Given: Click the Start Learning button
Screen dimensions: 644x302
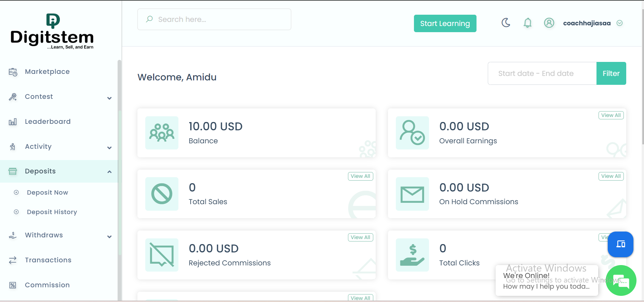Looking at the screenshot, I should click(x=445, y=23).
